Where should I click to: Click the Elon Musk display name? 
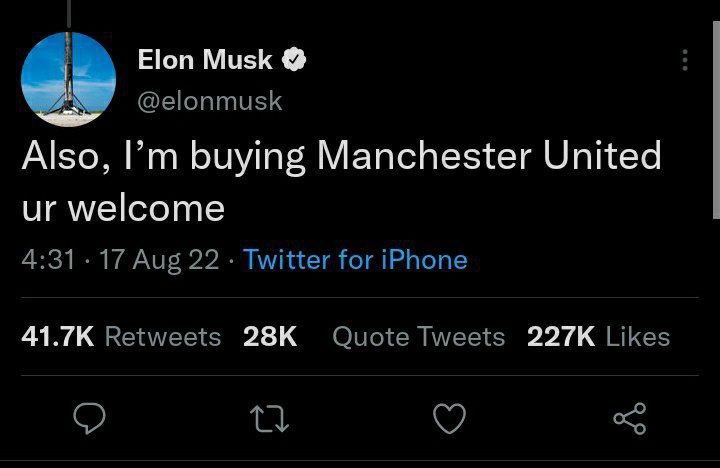click(205, 60)
